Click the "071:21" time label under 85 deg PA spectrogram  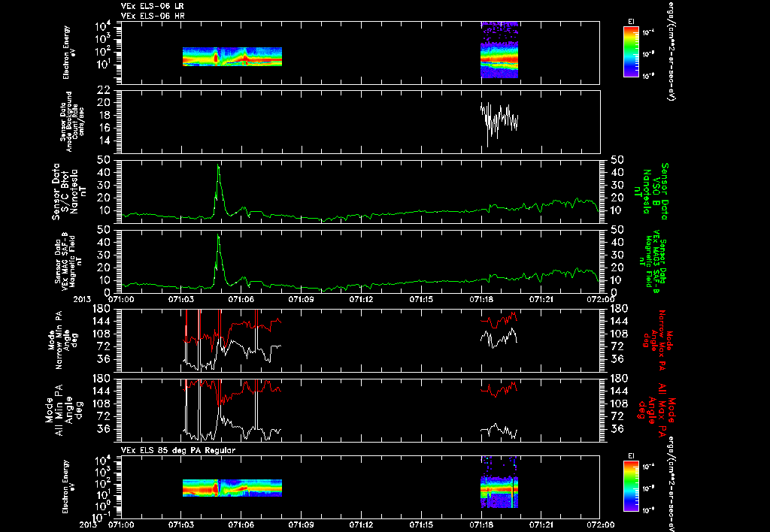tap(541, 524)
